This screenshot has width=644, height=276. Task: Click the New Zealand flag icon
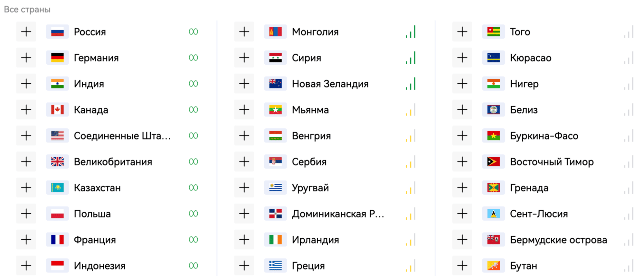275,84
